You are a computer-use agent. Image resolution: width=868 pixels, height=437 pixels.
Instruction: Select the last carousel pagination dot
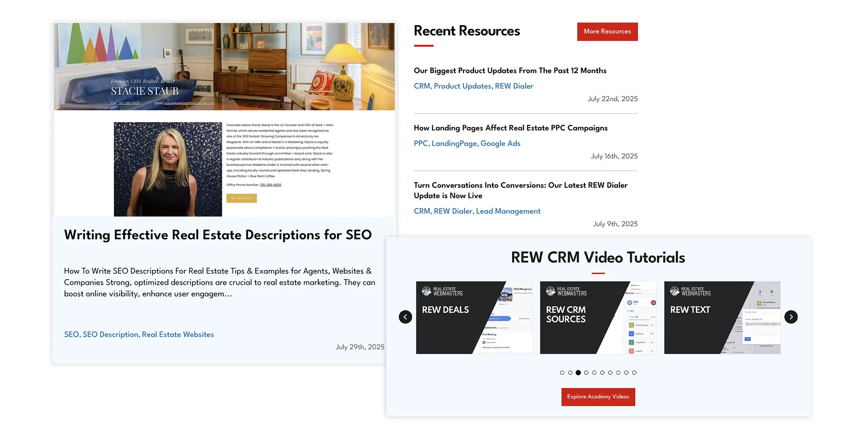(x=634, y=373)
